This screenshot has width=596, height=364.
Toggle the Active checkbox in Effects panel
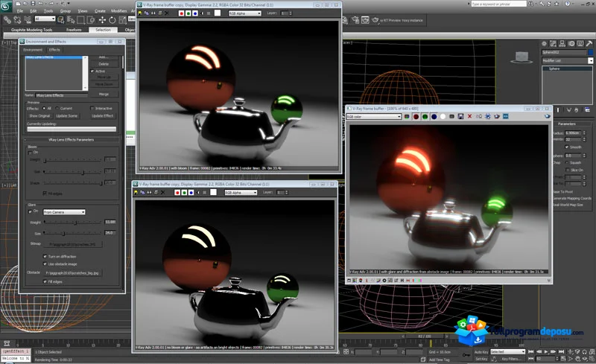point(92,71)
